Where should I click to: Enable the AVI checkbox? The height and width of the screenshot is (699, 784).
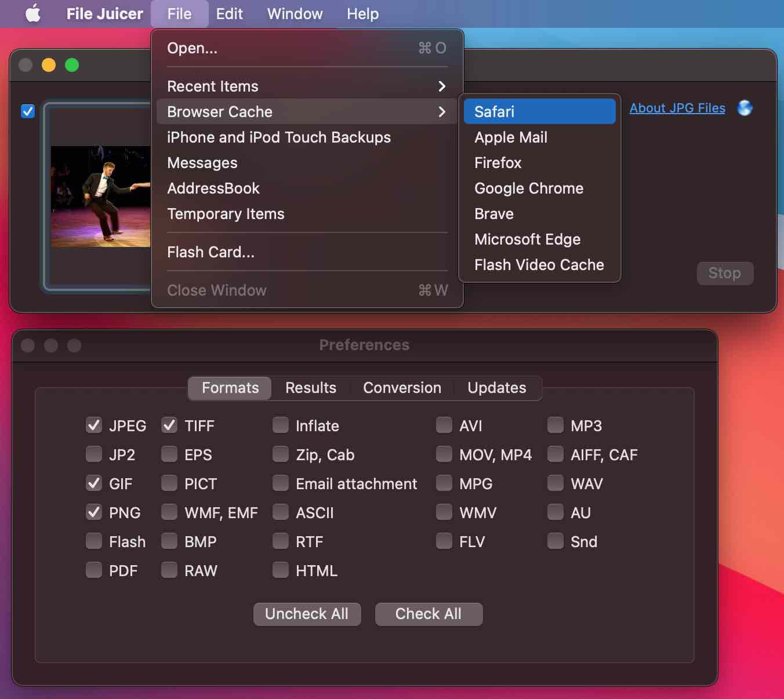pos(444,425)
